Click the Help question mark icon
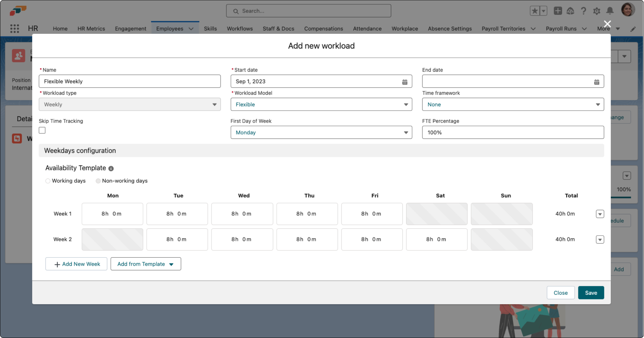The image size is (644, 338). [583, 11]
